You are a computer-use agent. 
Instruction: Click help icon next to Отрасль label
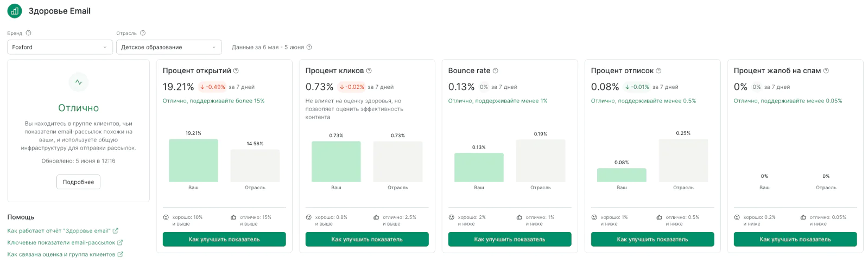click(143, 33)
